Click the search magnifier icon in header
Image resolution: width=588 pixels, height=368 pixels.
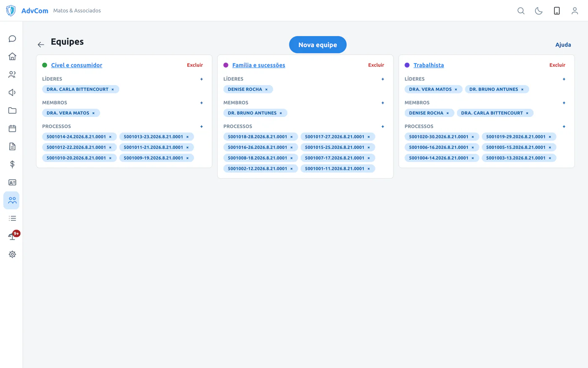[x=521, y=11]
